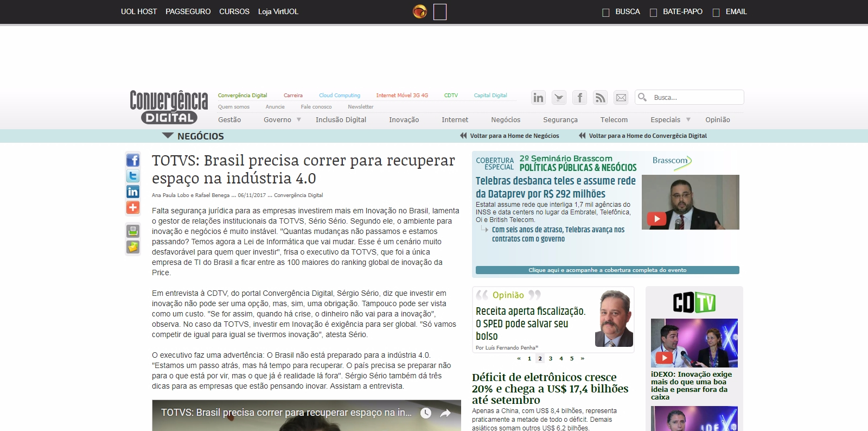
Task: Open the Segurança menu item
Action: (x=560, y=119)
